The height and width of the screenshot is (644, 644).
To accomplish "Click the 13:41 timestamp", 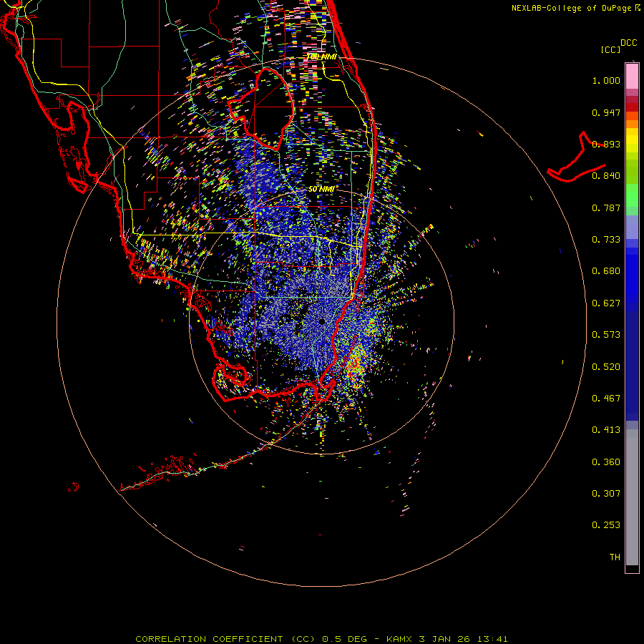I will point(492,639).
